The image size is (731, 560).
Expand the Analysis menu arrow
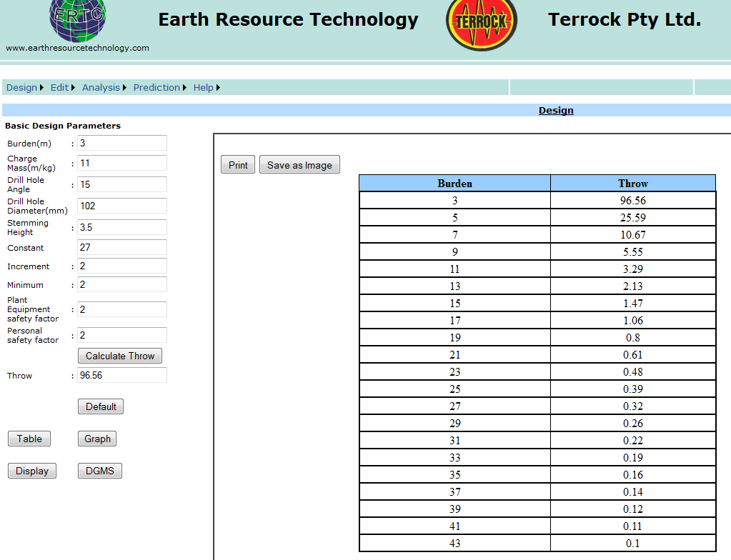(x=124, y=88)
